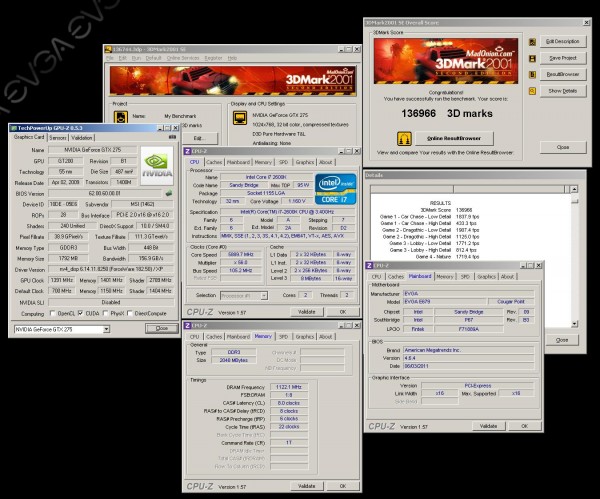Click the 3DMark2001 banner in main window
The image size is (600, 499).
pos(233,80)
